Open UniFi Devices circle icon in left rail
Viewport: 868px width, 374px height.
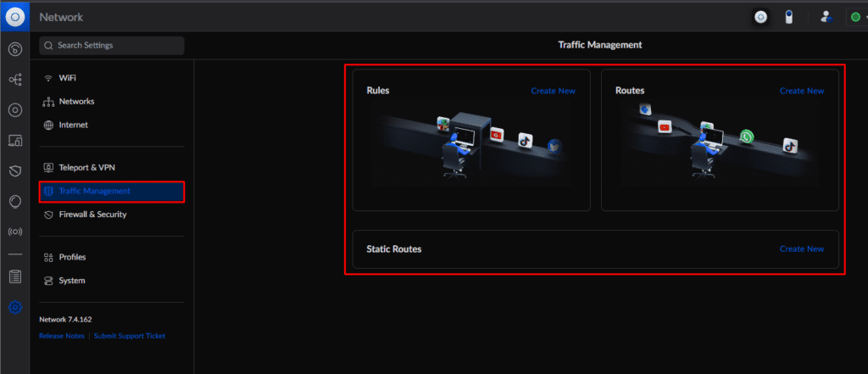(15, 110)
